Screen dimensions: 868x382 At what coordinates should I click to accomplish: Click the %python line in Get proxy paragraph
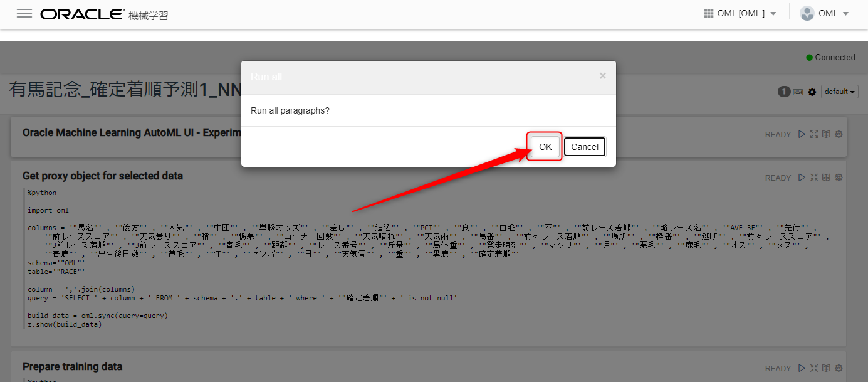tap(42, 193)
